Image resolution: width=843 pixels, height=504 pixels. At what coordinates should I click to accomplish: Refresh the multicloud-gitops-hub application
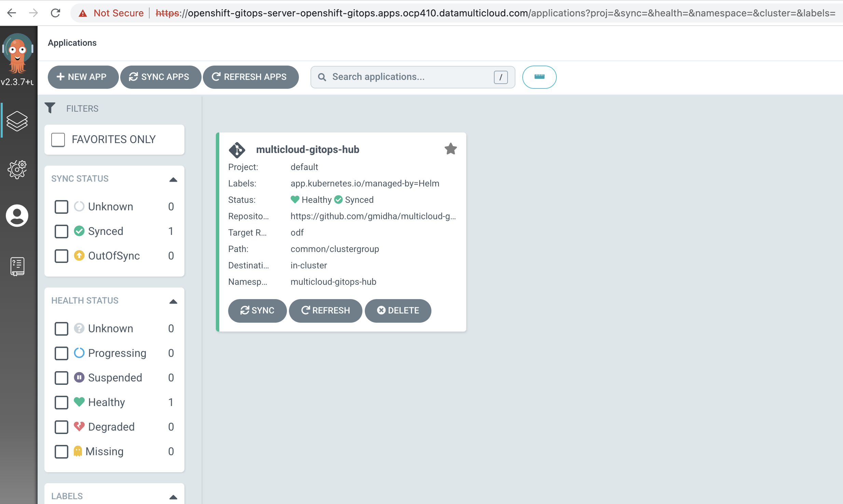point(326,310)
